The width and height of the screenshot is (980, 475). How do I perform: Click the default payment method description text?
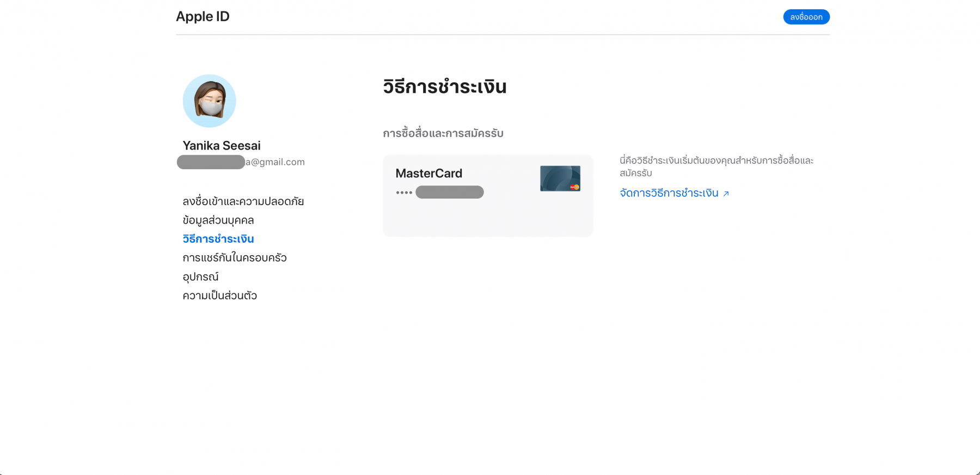[x=716, y=166]
